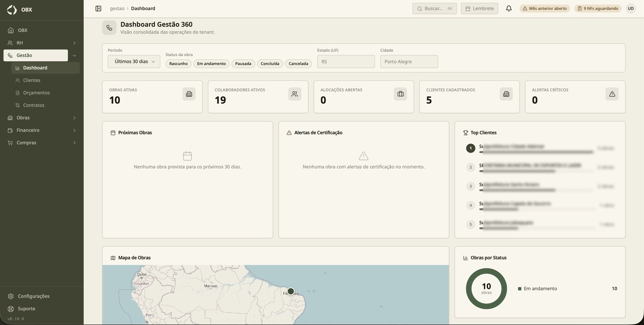
Task: Toggle the Cancelada status filter
Action: tap(298, 64)
